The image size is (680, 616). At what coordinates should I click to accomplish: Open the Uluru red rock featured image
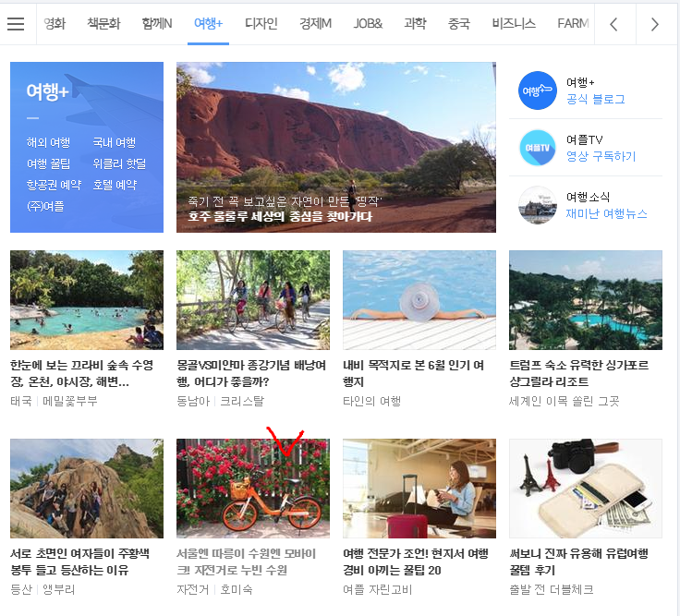pyautogui.click(x=335, y=147)
